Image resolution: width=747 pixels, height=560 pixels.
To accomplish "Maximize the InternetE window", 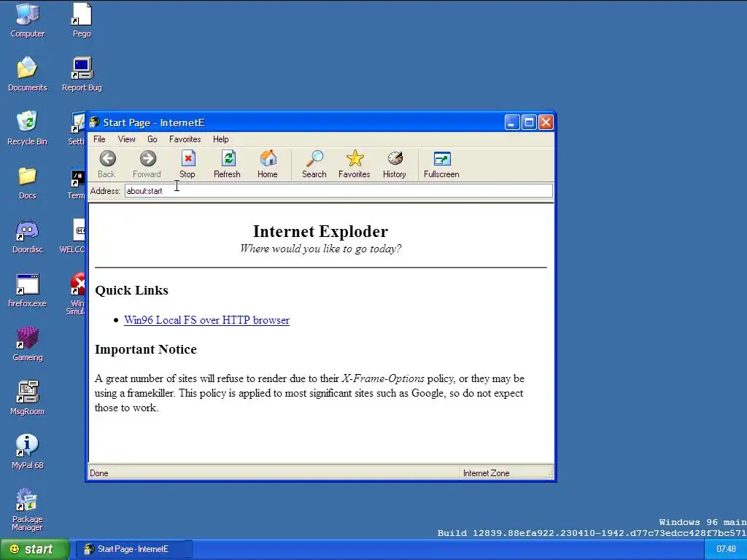I will coord(529,122).
